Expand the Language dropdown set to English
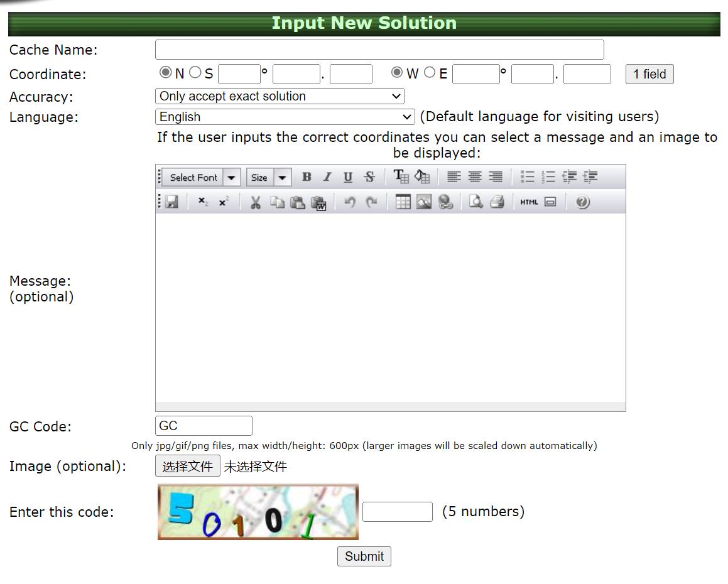The height and width of the screenshot is (584, 728). (x=285, y=117)
